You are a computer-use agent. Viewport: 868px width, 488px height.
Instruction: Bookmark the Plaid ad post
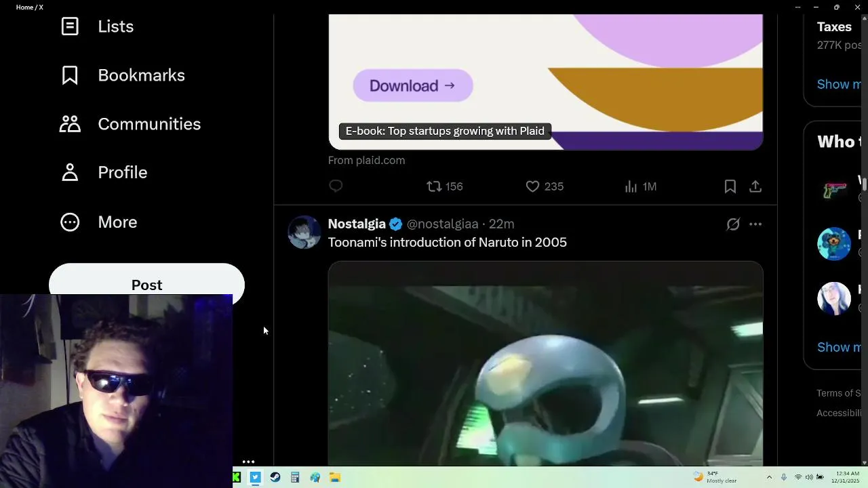click(730, 186)
